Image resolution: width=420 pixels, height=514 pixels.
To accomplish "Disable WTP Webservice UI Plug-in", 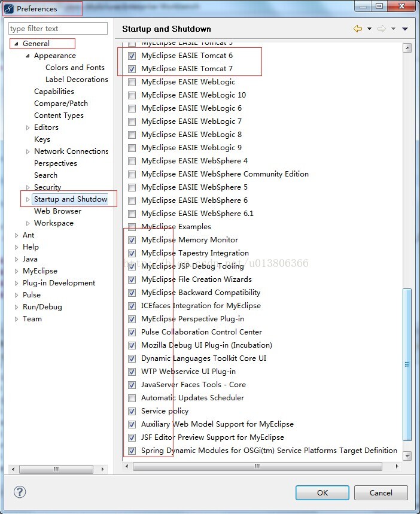I will [132, 372].
